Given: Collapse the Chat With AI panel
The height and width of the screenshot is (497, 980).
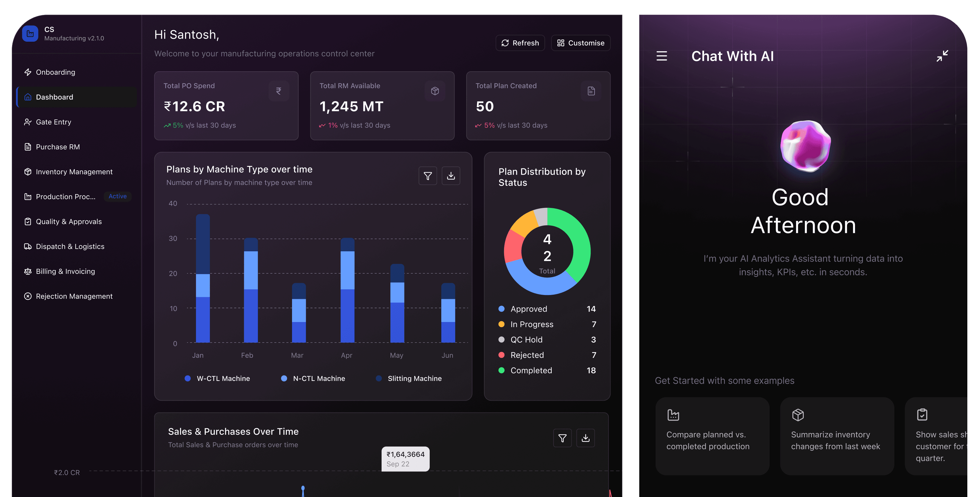Looking at the screenshot, I should tap(942, 56).
